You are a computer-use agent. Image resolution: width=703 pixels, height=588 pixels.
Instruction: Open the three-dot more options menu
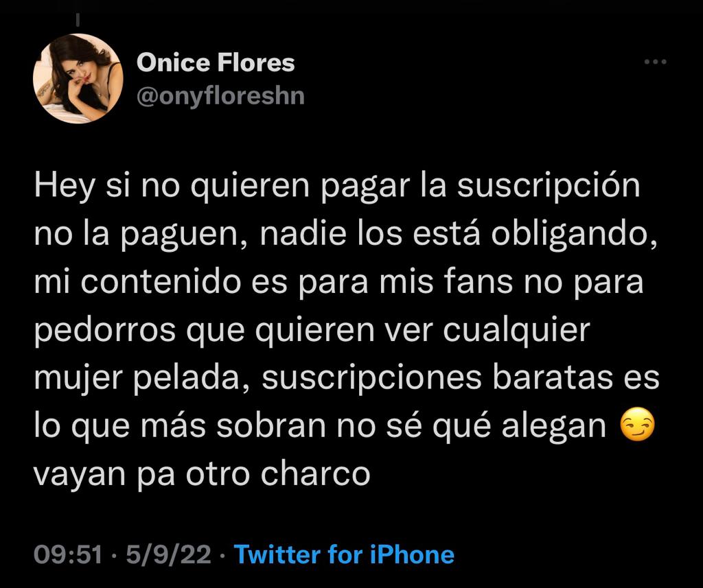click(x=655, y=62)
